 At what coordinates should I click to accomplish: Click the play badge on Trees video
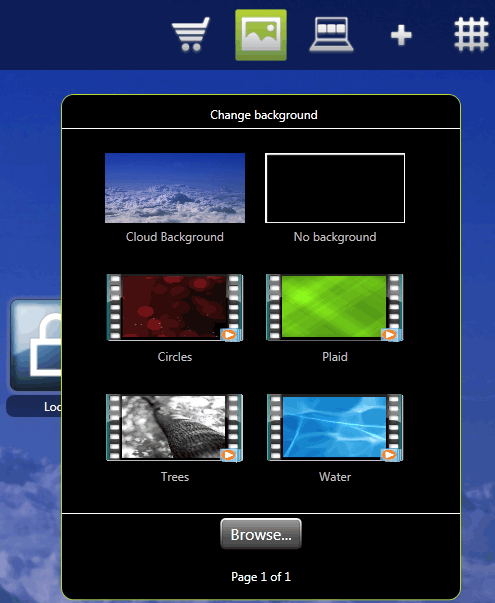coord(229,455)
